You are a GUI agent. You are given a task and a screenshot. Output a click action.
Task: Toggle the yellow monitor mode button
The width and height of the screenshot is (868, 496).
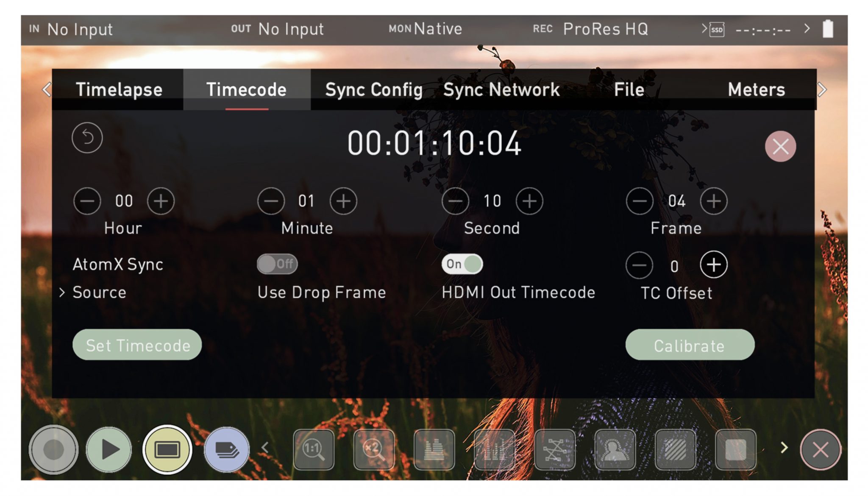(x=167, y=449)
